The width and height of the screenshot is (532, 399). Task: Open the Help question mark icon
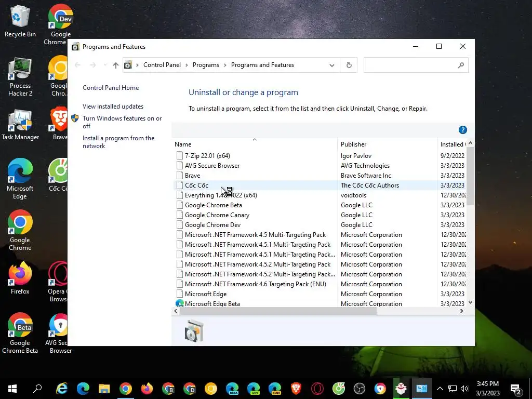[463, 130]
